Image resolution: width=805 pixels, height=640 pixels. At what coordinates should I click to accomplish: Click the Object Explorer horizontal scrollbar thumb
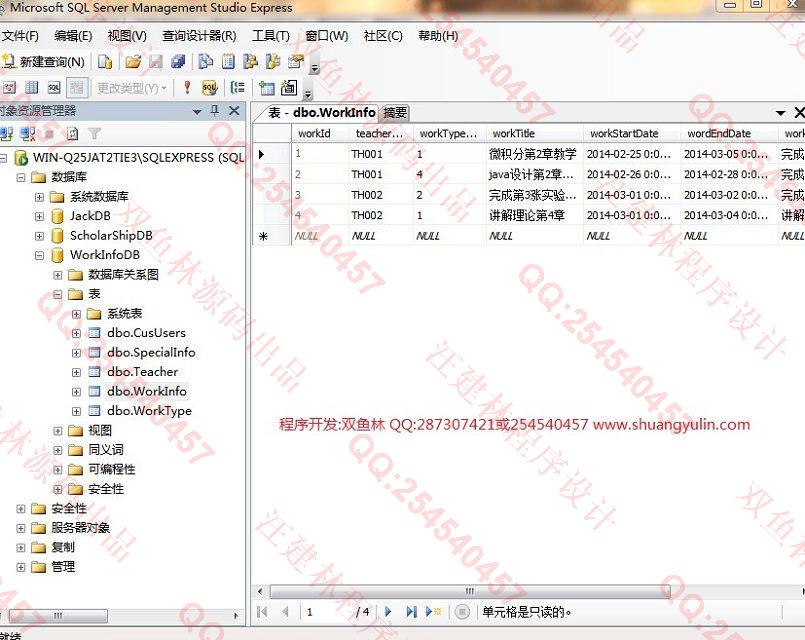(58, 615)
